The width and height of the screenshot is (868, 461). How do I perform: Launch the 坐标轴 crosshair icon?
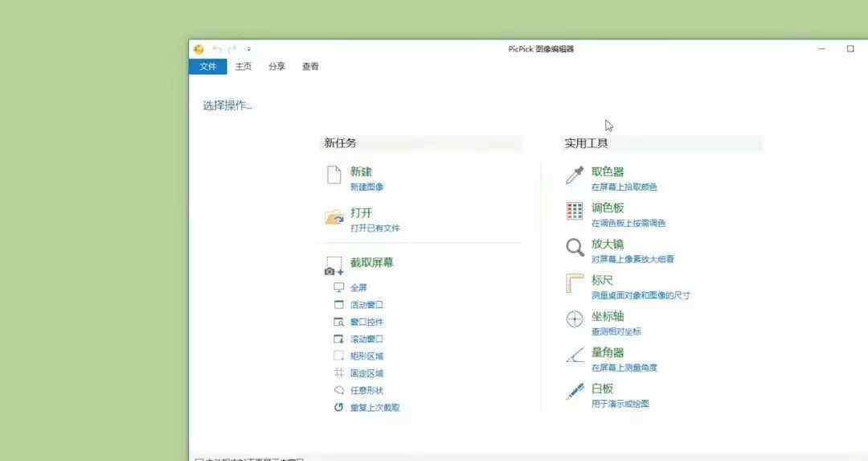tap(575, 319)
